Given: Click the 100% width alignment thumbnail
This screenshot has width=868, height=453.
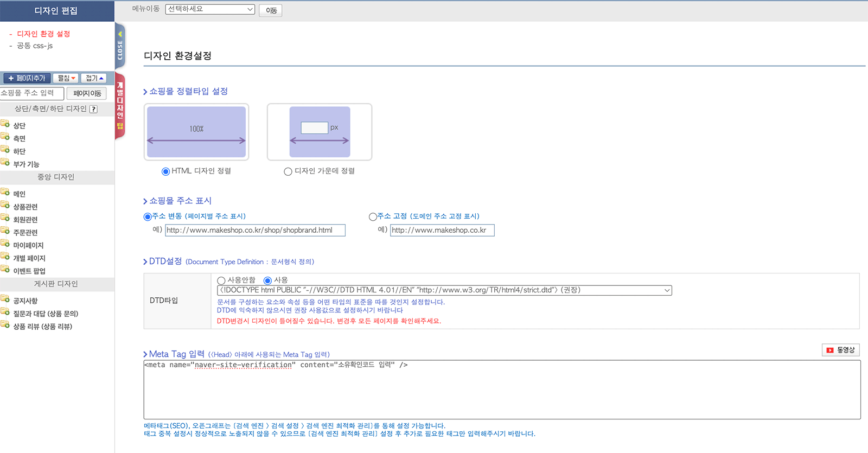Looking at the screenshot, I should (196, 132).
